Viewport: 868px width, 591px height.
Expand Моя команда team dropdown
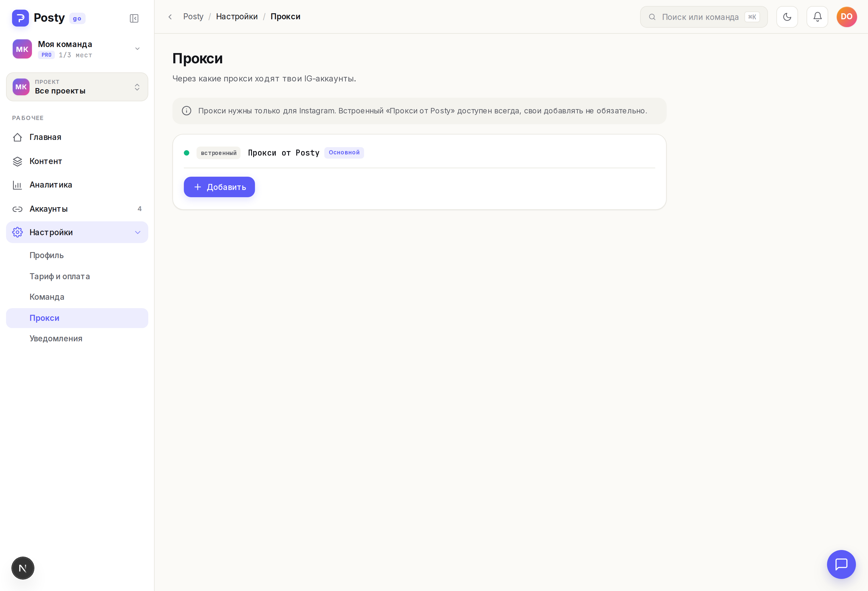pos(77,49)
